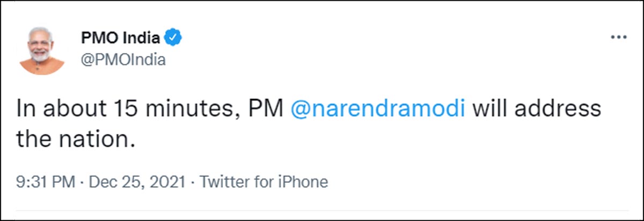The width and height of the screenshot is (644, 221).
Task: Click the 9:31 PM timestamp
Action: tap(46, 182)
